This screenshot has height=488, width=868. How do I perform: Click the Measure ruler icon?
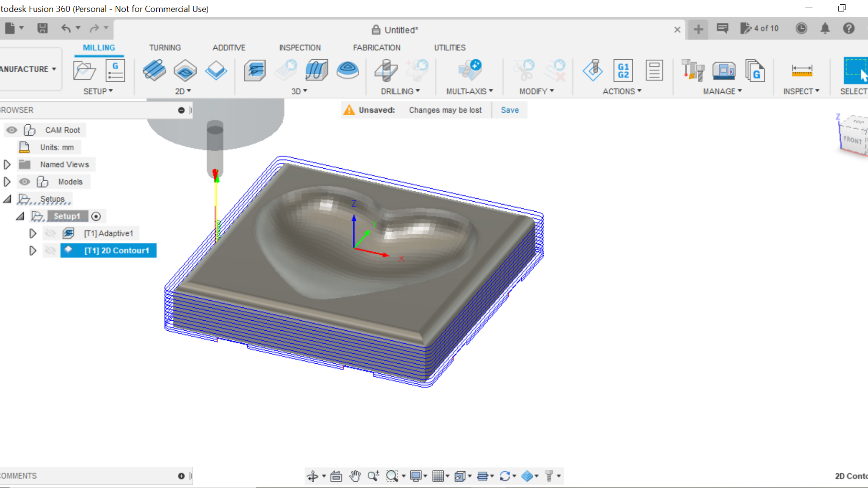802,71
